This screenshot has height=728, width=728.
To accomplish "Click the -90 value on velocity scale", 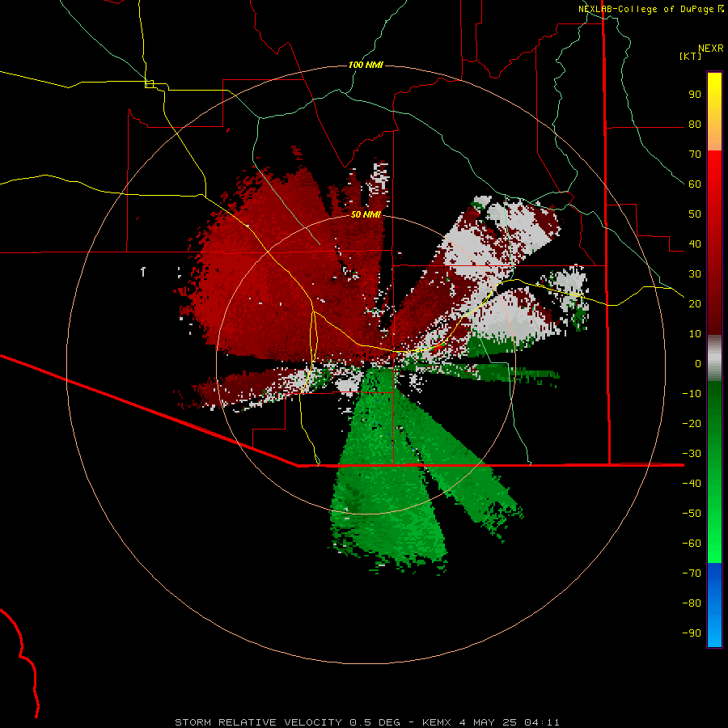I will click(x=692, y=633).
